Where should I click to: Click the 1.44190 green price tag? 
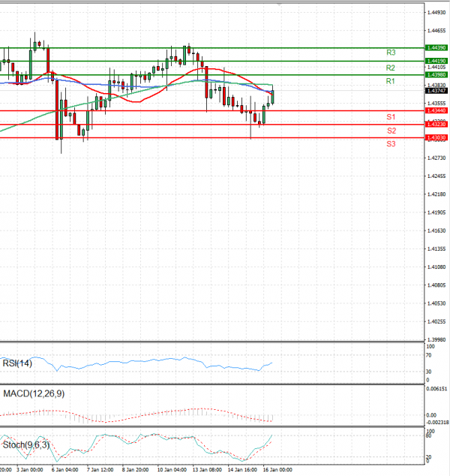click(x=436, y=61)
